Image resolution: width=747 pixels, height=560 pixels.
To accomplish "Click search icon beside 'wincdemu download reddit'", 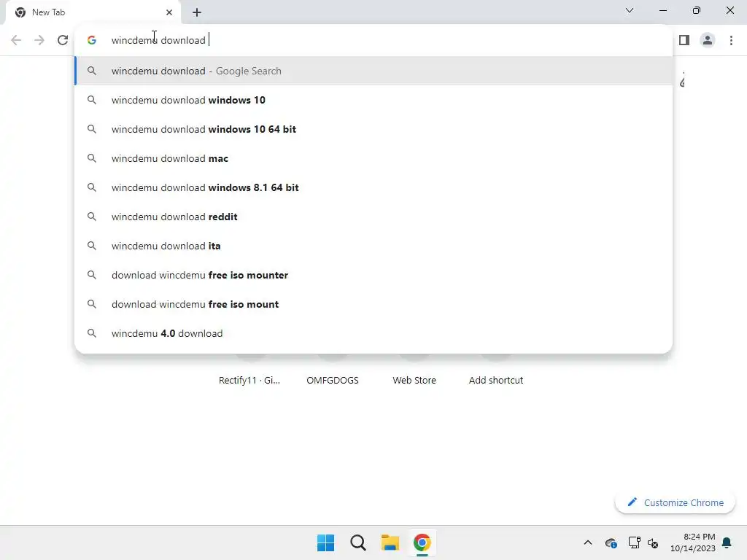I will click(x=91, y=217).
